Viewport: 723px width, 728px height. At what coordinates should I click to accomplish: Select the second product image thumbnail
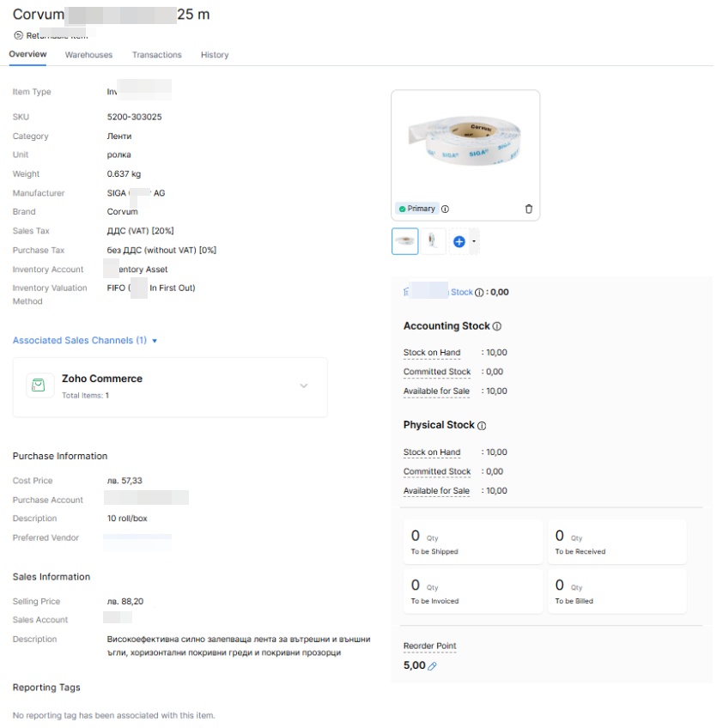click(x=433, y=240)
